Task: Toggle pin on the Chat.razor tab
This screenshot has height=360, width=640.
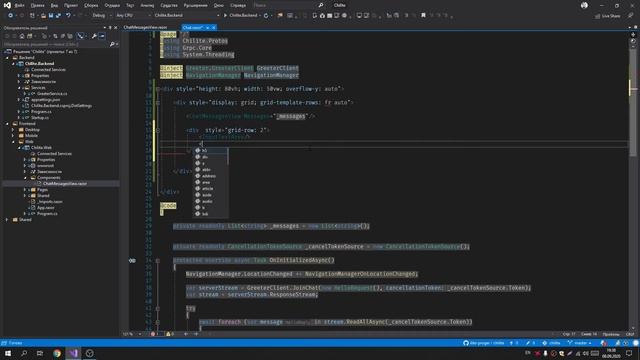Action: click(207, 28)
